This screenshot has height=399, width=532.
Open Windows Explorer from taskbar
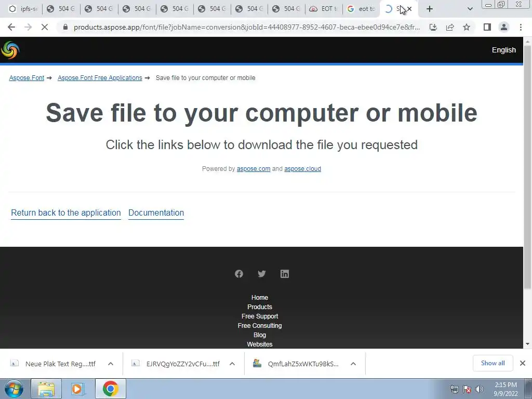[x=46, y=389]
